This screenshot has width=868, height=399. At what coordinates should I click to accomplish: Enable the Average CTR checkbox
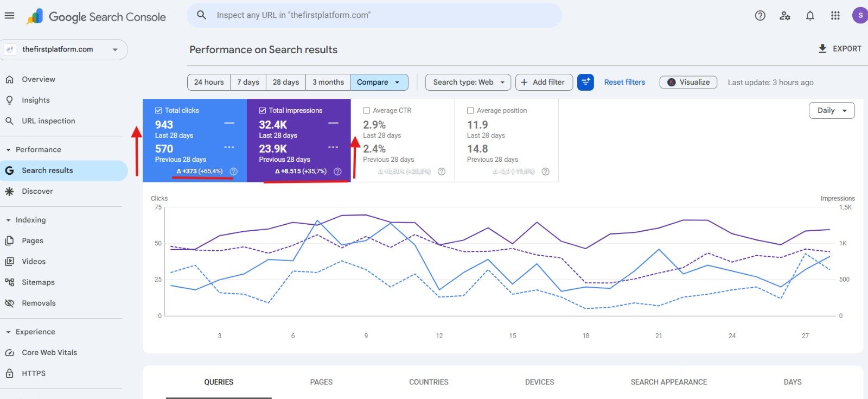pos(367,111)
